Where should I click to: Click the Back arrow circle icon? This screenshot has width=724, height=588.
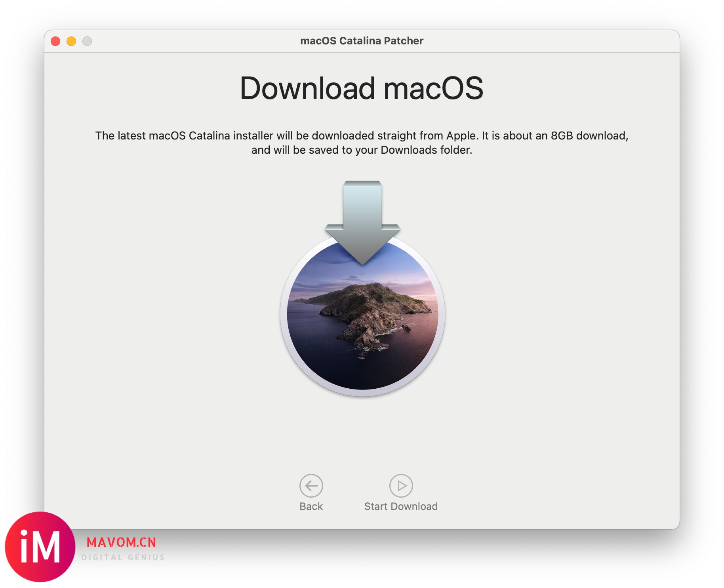[311, 485]
